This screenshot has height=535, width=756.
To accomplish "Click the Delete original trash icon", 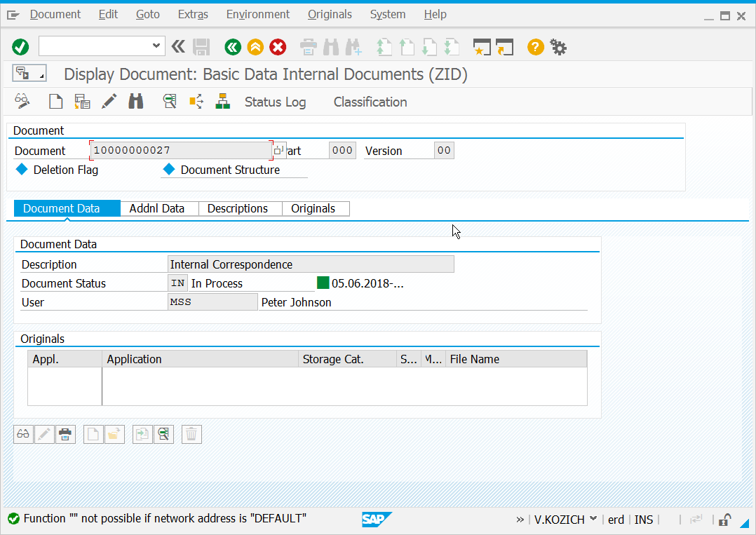I will [x=191, y=434].
